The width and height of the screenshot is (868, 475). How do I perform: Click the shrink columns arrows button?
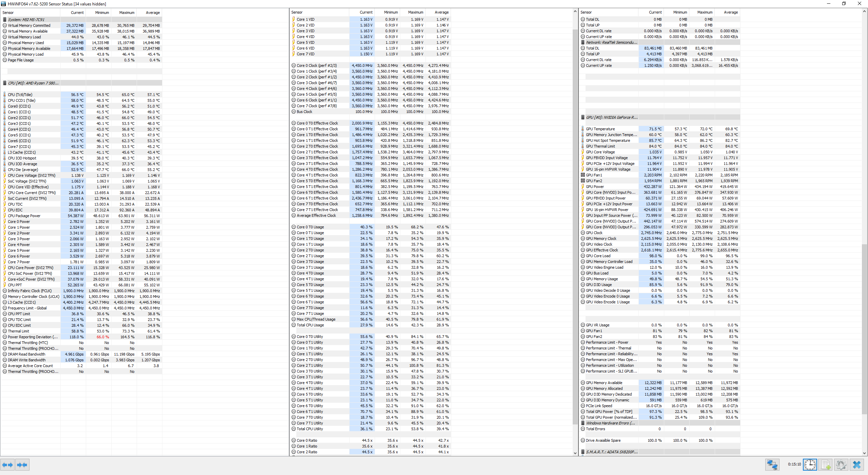tap(22, 465)
